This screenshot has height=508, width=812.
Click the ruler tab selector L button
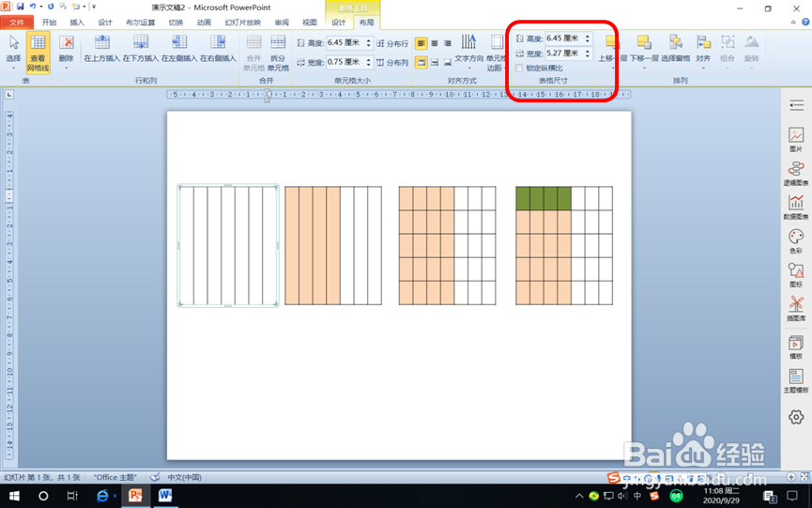(8, 95)
